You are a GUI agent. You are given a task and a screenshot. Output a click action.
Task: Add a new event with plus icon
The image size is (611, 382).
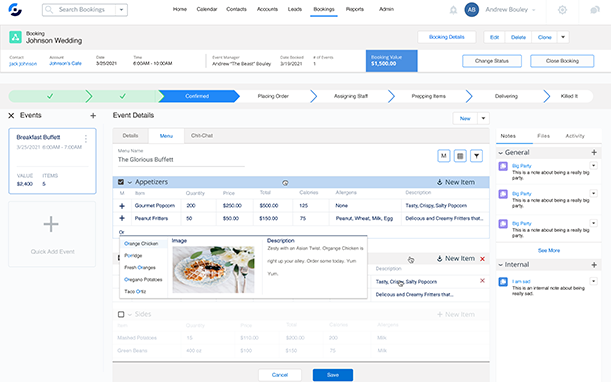93,115
